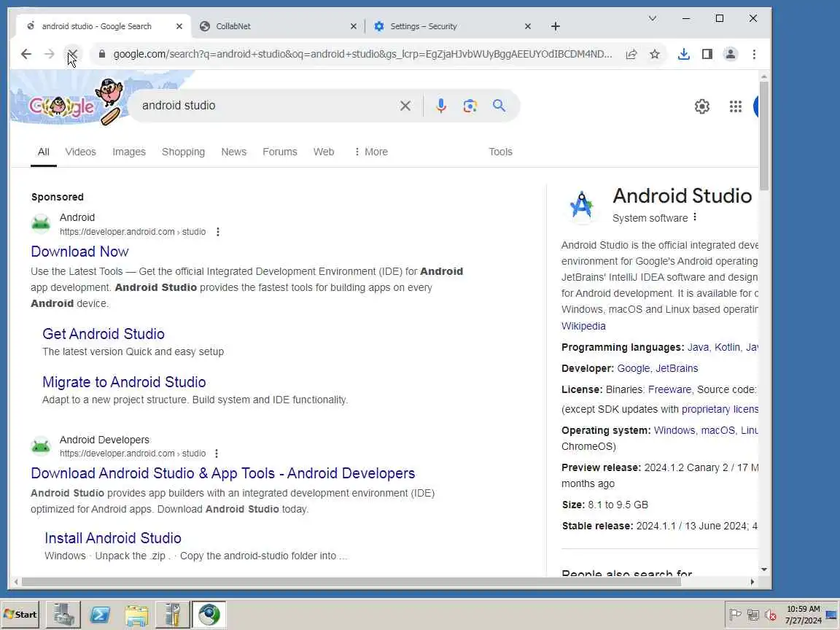This screenshot has height=630, width=840.
Task: Open the Migrate to Android Studio link
Action: 124,383
